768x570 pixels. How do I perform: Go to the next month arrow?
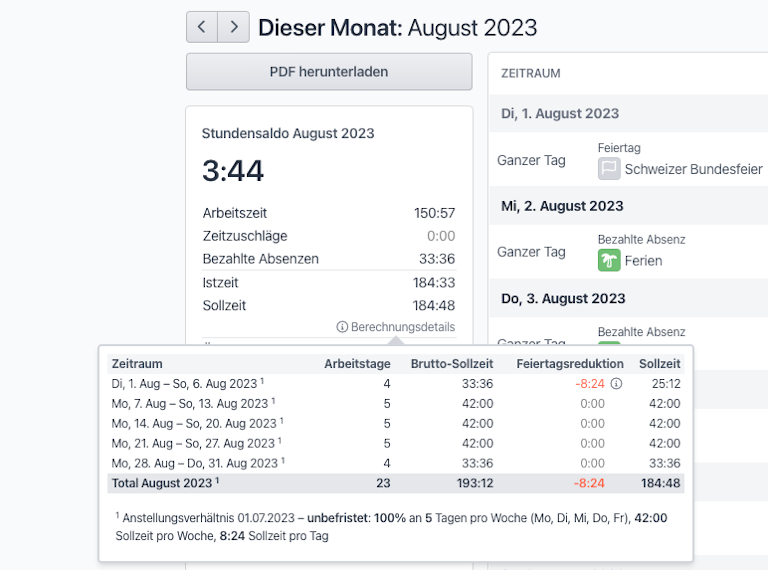point(234,27)
